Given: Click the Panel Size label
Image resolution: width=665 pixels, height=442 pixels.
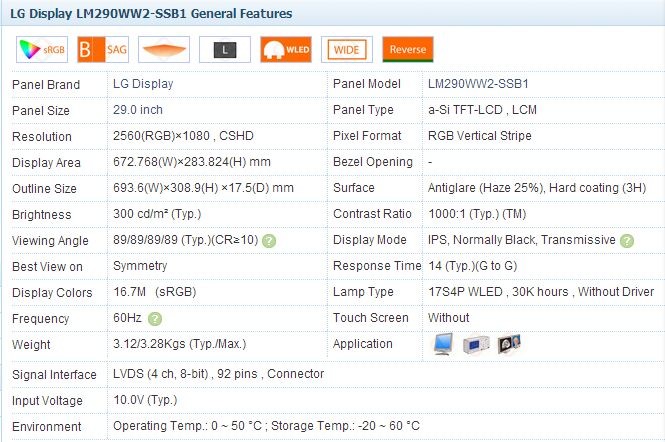Looking at the screenshot, I should click(x=41, y=111).
